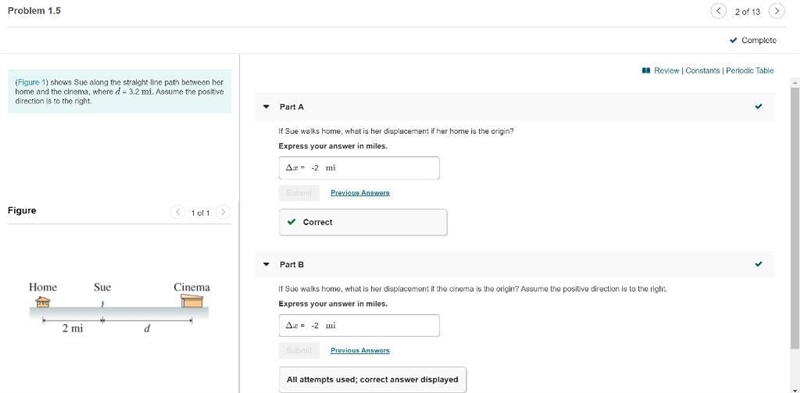Viewport: 800px width, 393px height.
Task: View Previous Answers for Part B
Action: tap(360, 351)
